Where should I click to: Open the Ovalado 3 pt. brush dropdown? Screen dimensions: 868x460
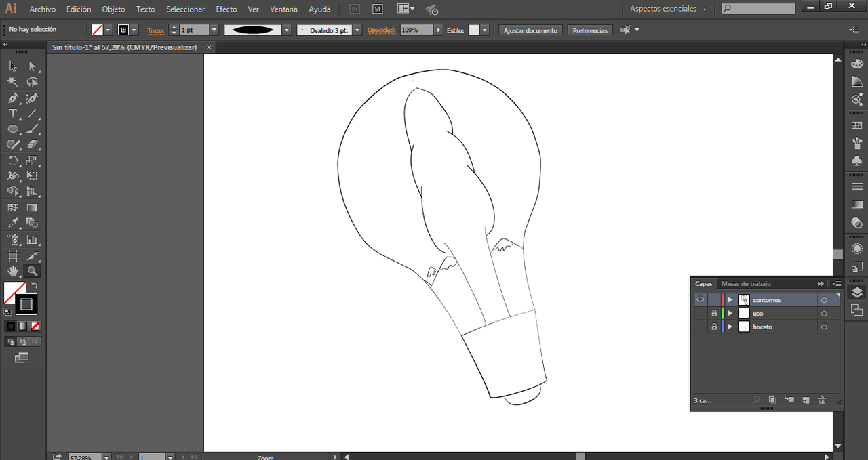tap(357, 30)
